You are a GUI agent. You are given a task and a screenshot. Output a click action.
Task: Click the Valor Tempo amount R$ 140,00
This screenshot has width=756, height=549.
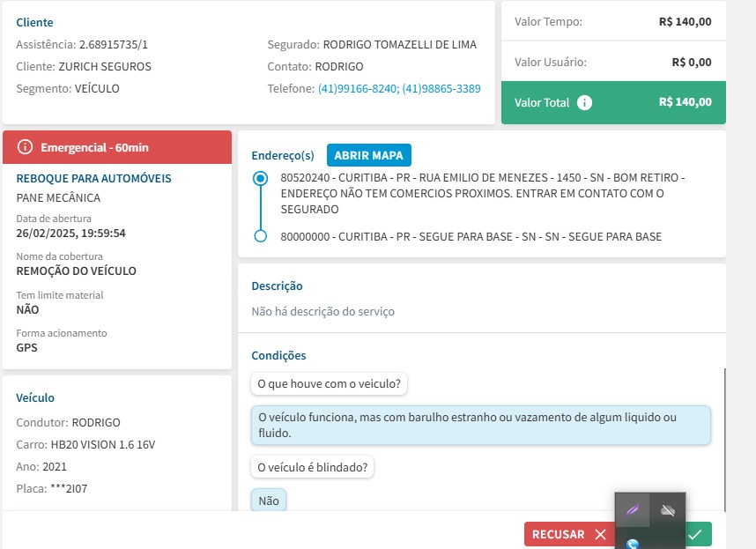[x=686, y=22]
